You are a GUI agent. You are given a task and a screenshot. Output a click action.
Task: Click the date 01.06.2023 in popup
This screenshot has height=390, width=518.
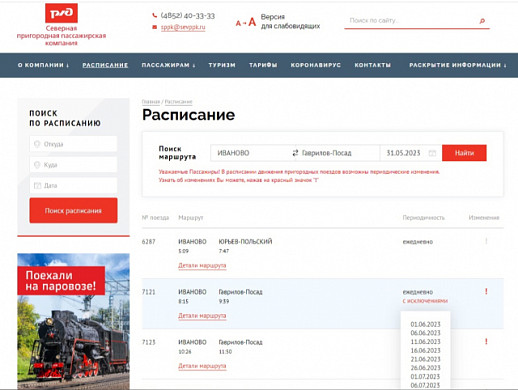point(425,324)
